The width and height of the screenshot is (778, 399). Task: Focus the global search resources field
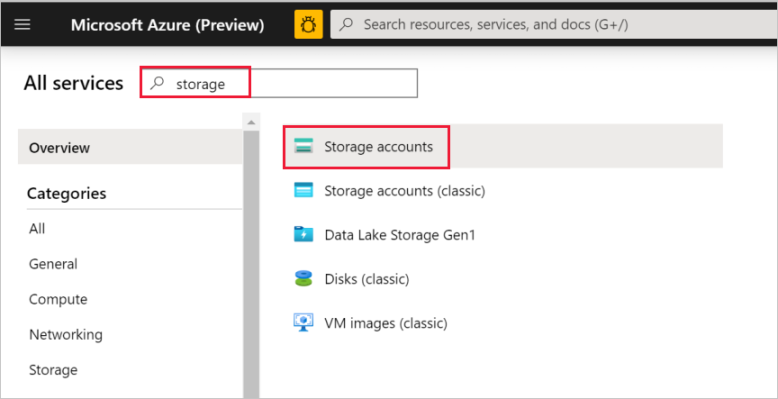pos(554,24)
